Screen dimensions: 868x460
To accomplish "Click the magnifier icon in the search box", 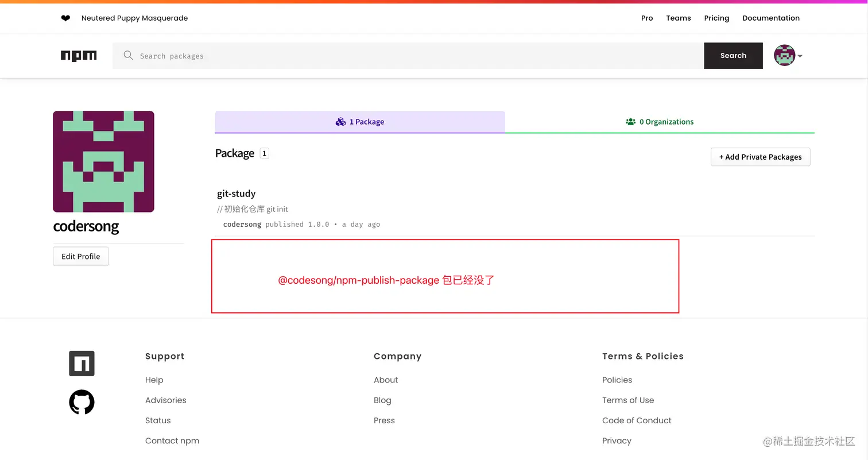I will coord(129,56).
